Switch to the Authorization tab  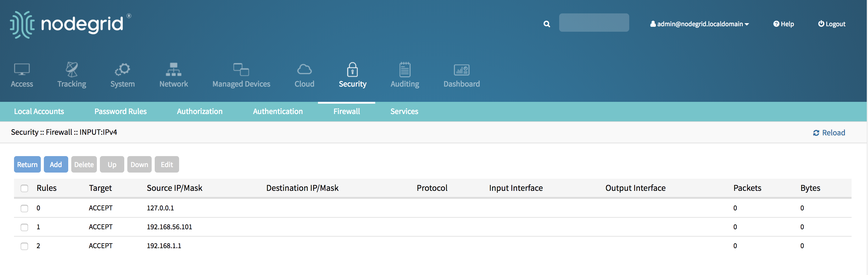[x=199, y=111]
